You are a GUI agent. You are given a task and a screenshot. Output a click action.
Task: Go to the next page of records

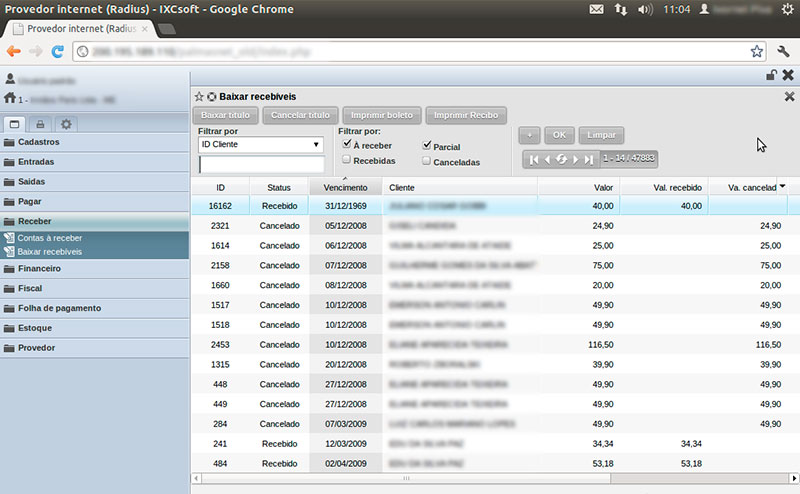(576, 160)
